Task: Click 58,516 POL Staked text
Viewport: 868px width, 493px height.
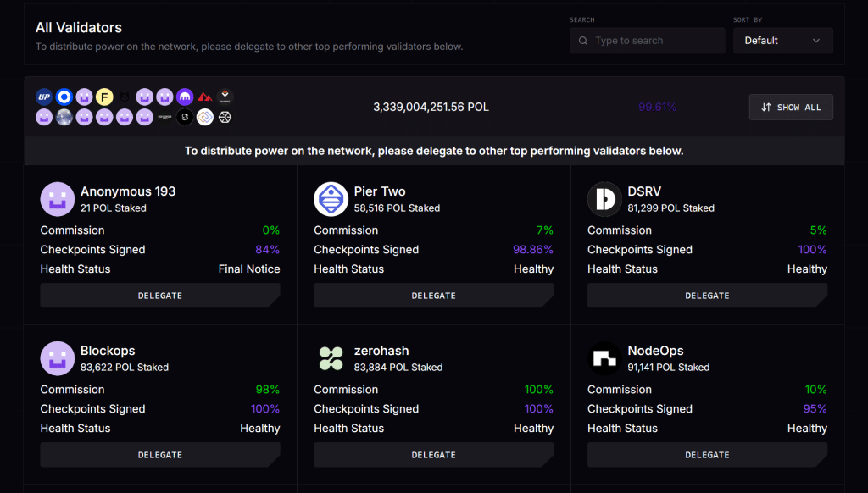Action: [397, 208]
